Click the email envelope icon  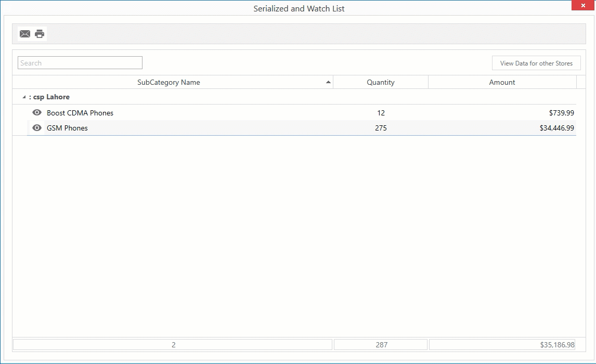pos(24,33)
